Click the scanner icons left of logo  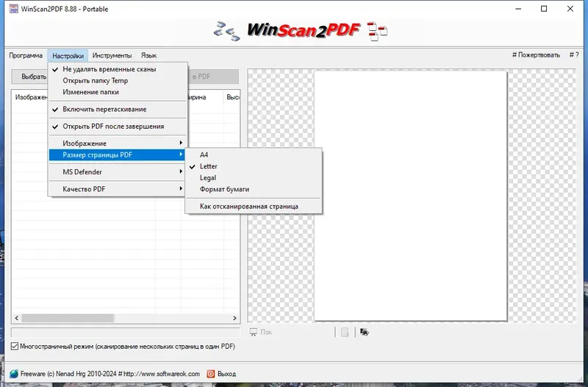(x=226, y=31)
